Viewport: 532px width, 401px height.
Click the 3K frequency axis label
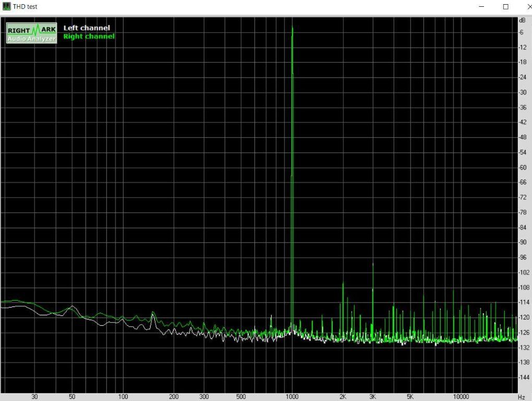[x=372, y=397]
